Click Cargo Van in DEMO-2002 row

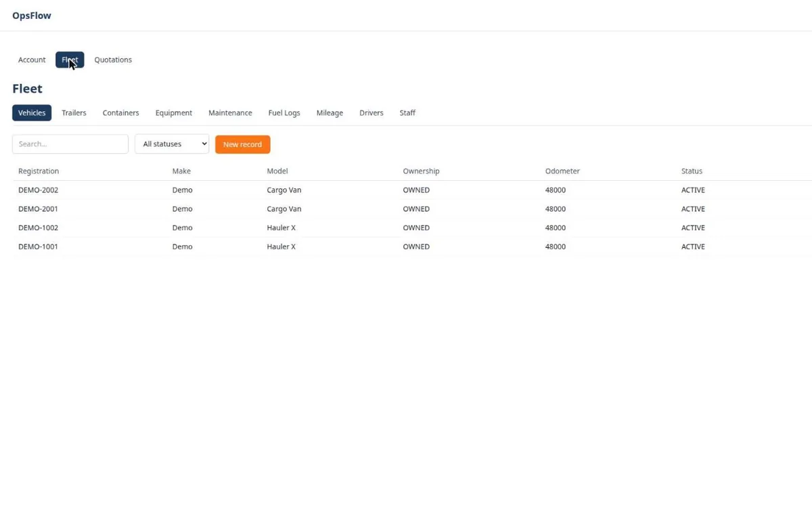284,190
